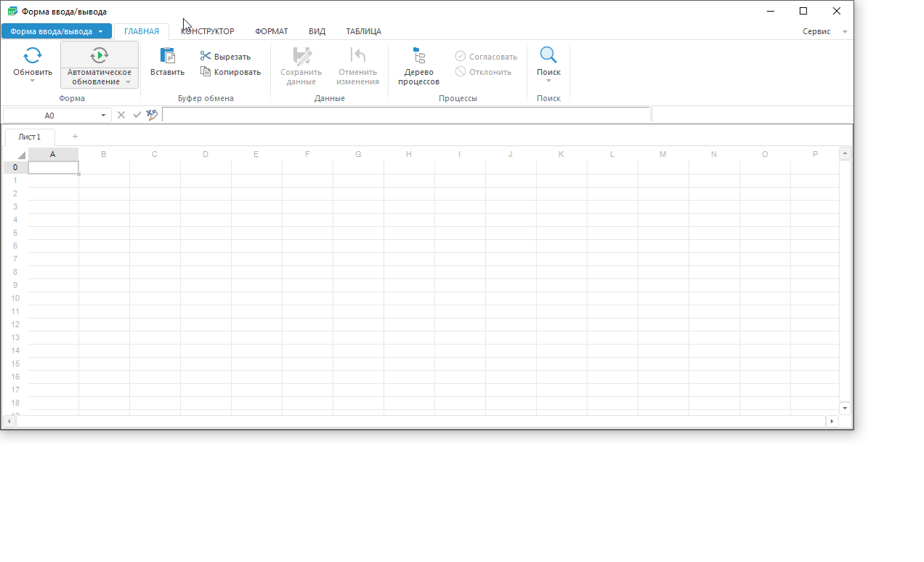Click Копировать copy icon

[x=206, y=71]
